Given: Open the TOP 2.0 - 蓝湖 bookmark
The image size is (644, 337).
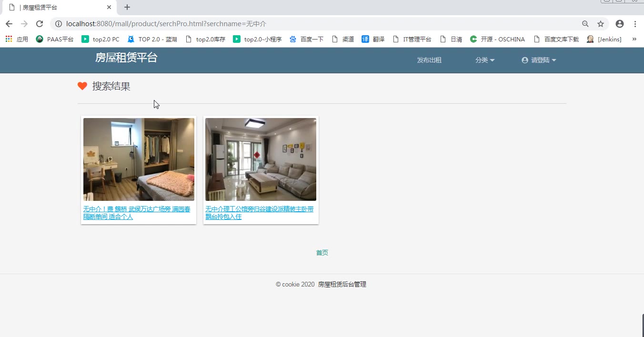Looking at the screenshot, I should point(152,39).
